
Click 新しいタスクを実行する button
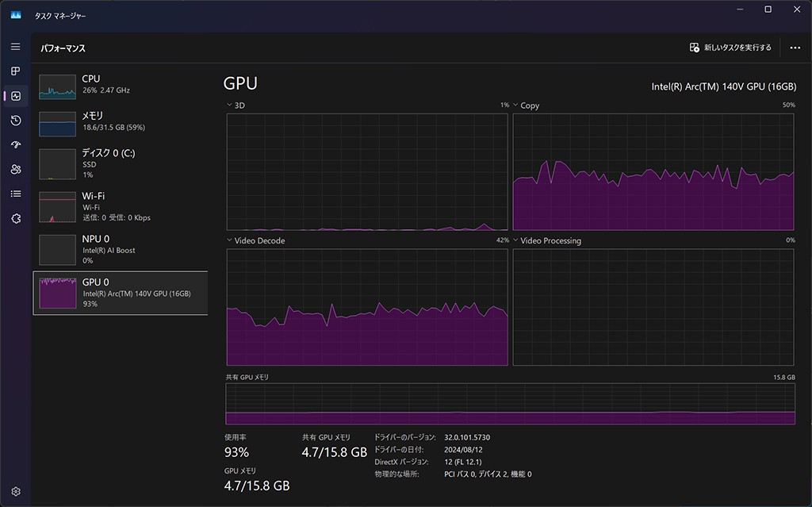(730, 48)
